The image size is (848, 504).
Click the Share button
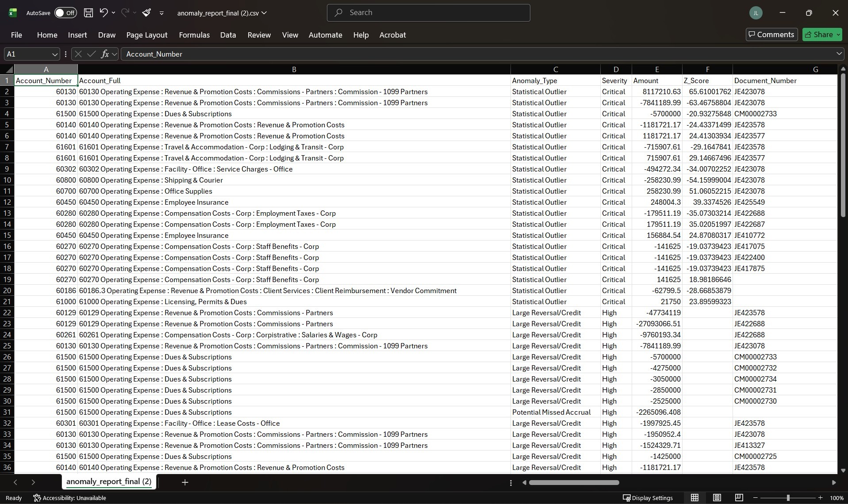(x=821, y=34)
